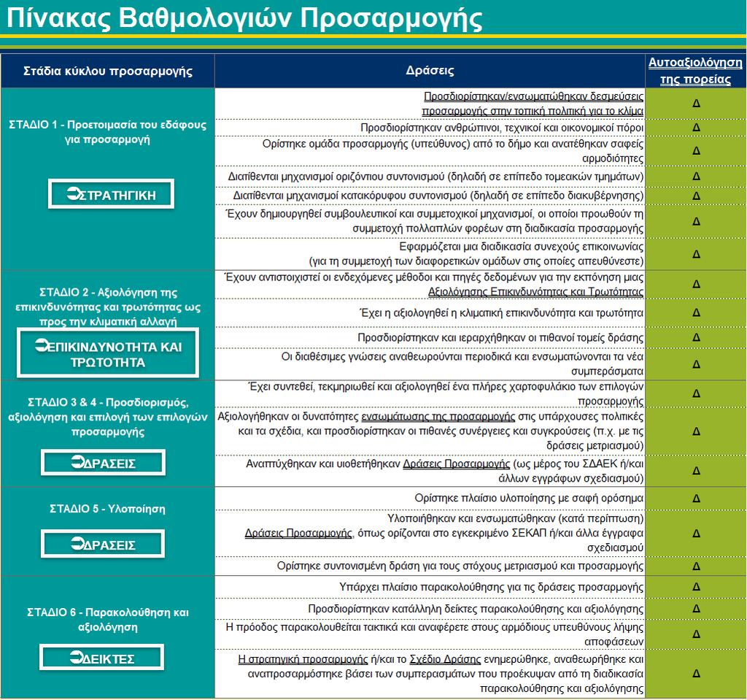Open the Αξιολόγησης Επικινδυνότητας και Τρωτότητας link
Viewport: 747px width, 700px height.
(535, 291)
